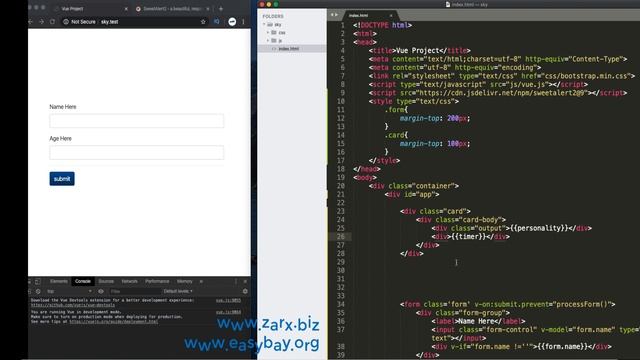The height and width of the screenshot is (360, 640).
Task: Maximize Sublime with the green button
Action: 276,4
